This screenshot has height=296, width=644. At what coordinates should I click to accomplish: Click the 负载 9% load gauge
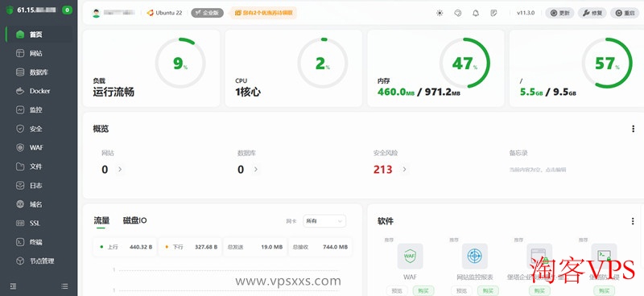(x=180, y=63)
